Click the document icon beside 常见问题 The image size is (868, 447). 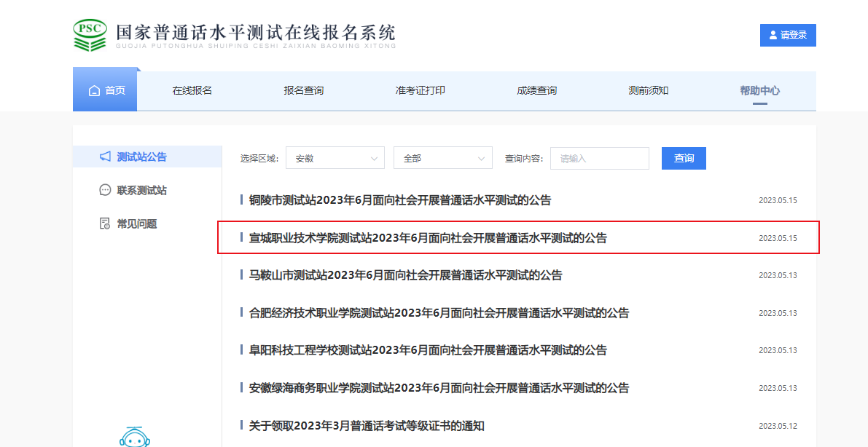click(x=105, y=223)
